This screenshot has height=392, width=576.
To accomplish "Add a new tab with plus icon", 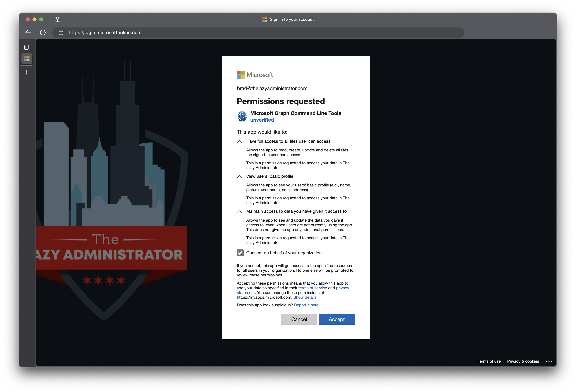I will tap(27, 72).
